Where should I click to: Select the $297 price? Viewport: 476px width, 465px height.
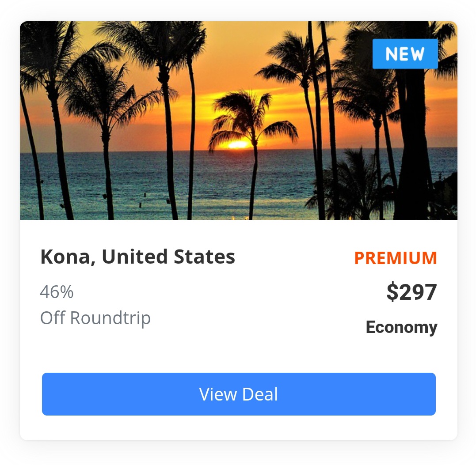tap(411, 292)
